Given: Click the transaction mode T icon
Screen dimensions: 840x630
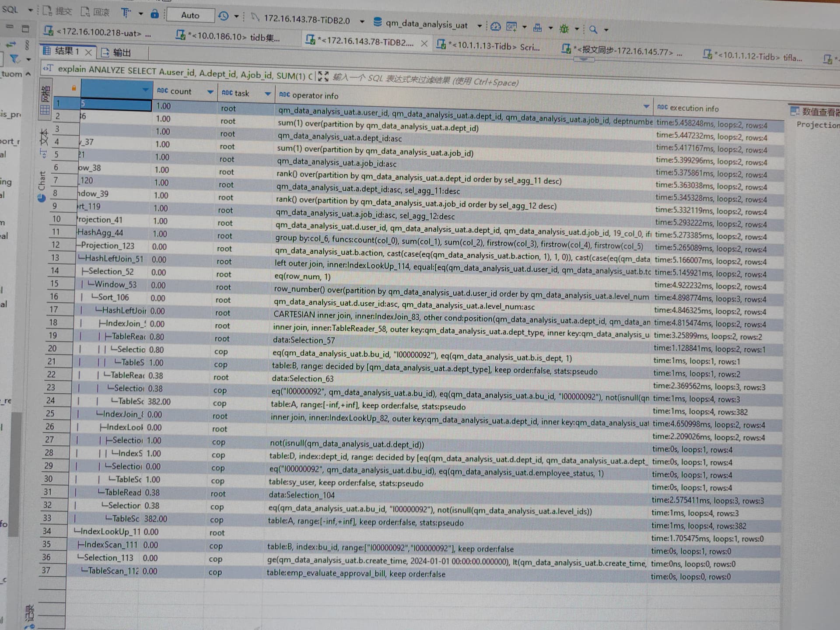Looking at the screenshot, I should 126,13.
